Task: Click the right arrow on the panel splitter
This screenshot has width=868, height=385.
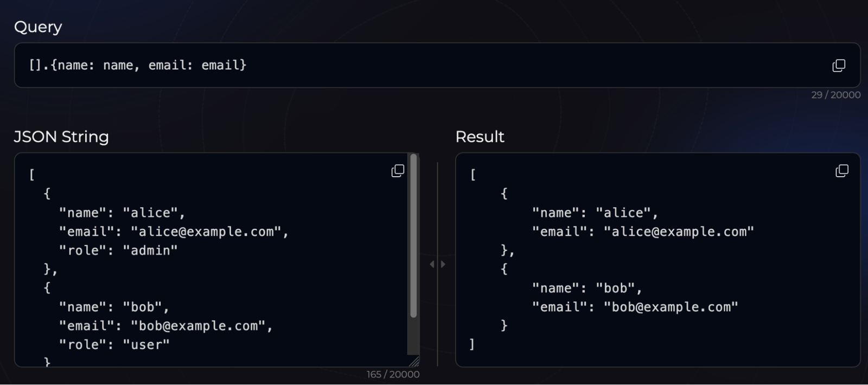Action: point(443,264)
